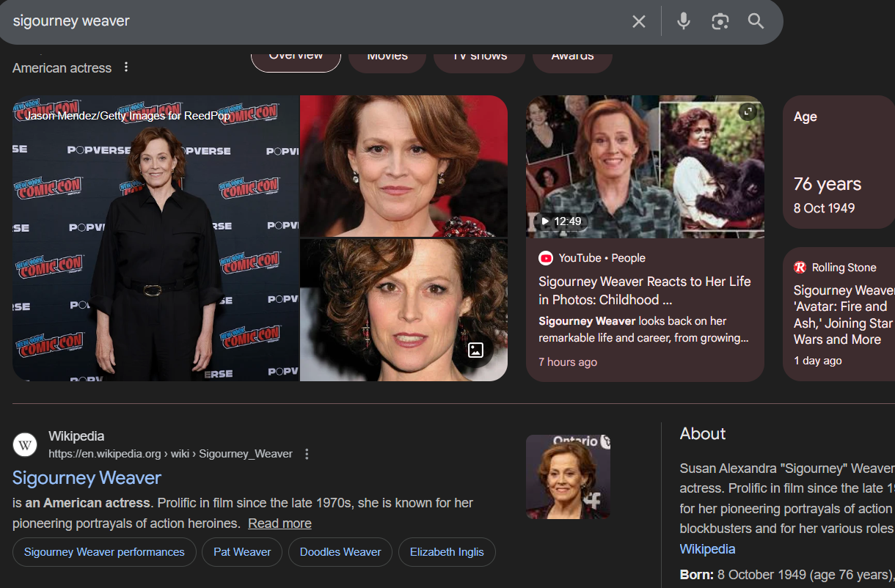This screenshot has height=588, width=895.
Task: Click the Elizabeth Inglis chip
Action: (447, 552)
